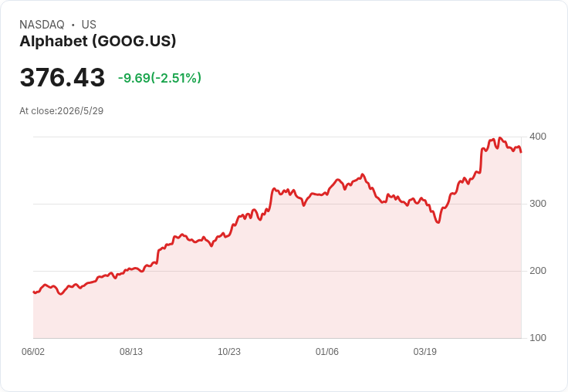Click the US market label
This screenshot has height=392, width=568.
(89, 25)
